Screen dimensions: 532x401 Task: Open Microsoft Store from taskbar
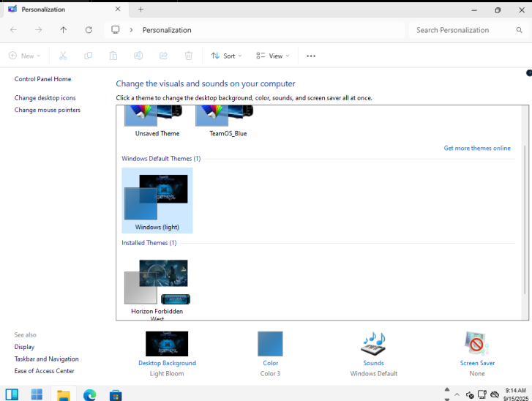point(116,395)
